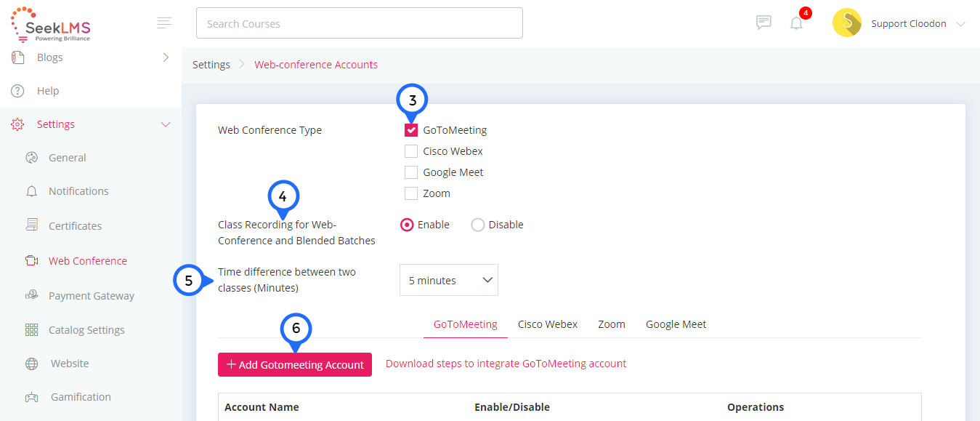Image resolution: width=980 pixels, height=421 pixels.
Task: Uncheck the GoToMeeting checkbox
Action: [x=411, y=130]
